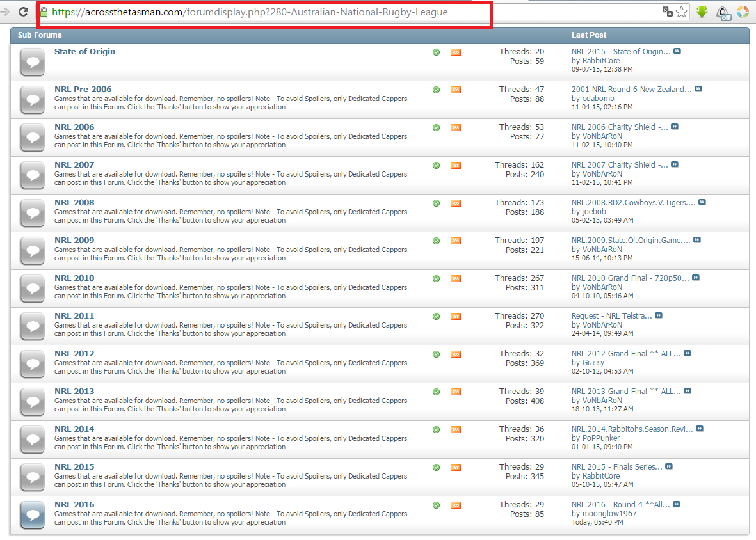Open thread NRL 2012 Grand Final ** ALL

626,354
